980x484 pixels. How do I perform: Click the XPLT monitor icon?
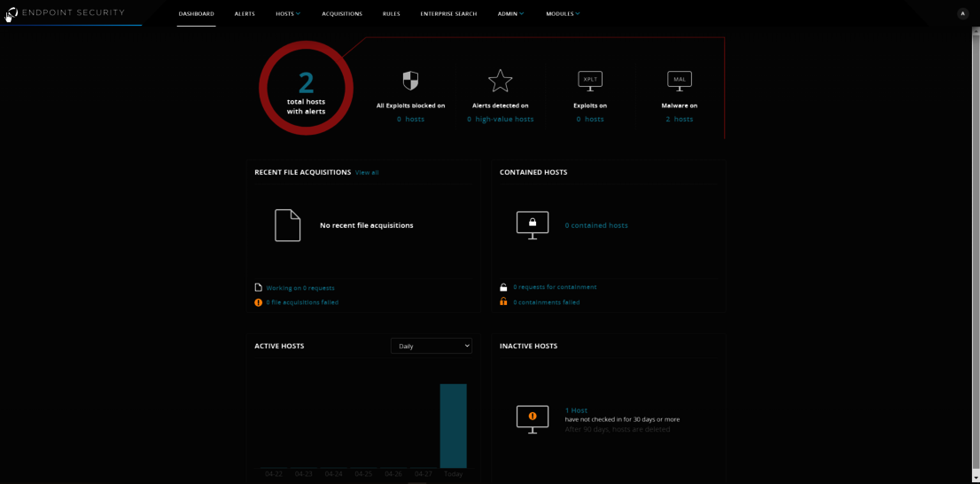coord(590,81)
